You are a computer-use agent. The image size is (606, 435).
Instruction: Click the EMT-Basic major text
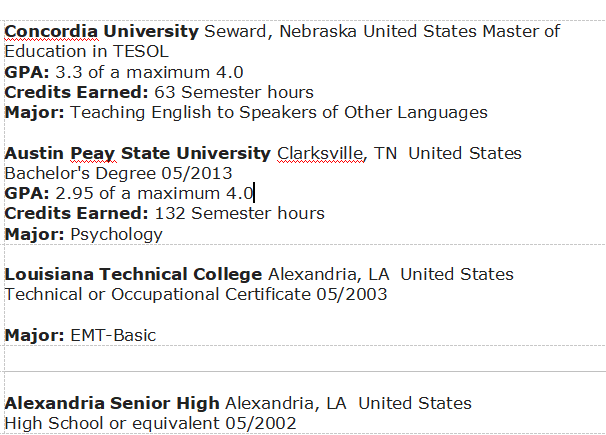click(113, 335)
